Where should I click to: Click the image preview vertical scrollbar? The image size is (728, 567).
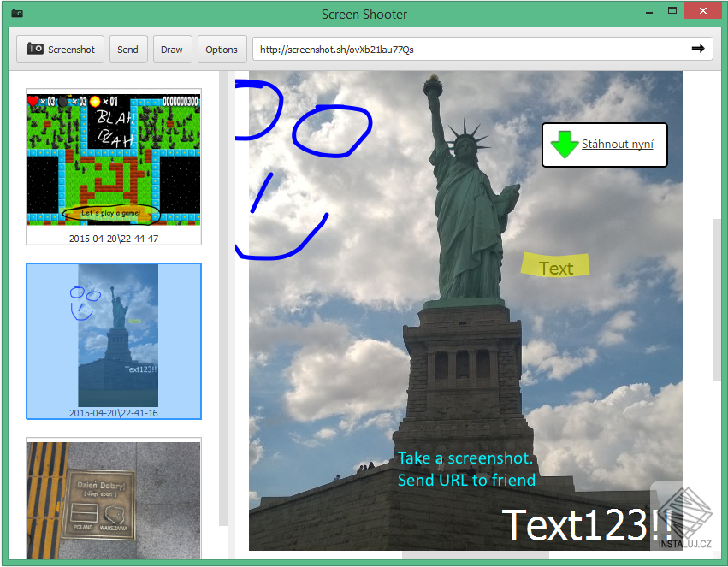click(x=716, y=299)
